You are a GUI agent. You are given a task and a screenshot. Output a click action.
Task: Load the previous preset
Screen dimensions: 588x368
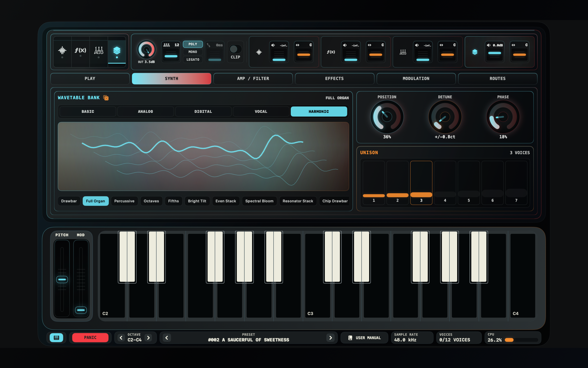(x=167, y=338)
